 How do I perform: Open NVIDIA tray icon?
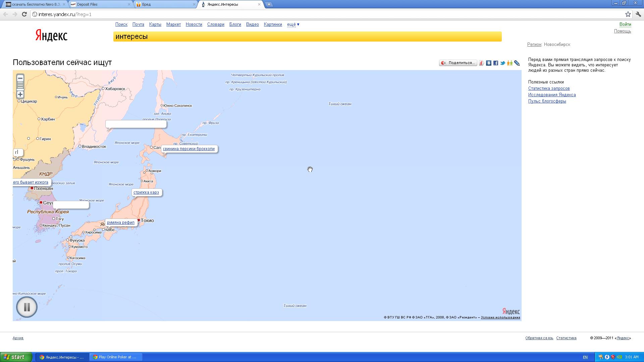tap(620, 357)
